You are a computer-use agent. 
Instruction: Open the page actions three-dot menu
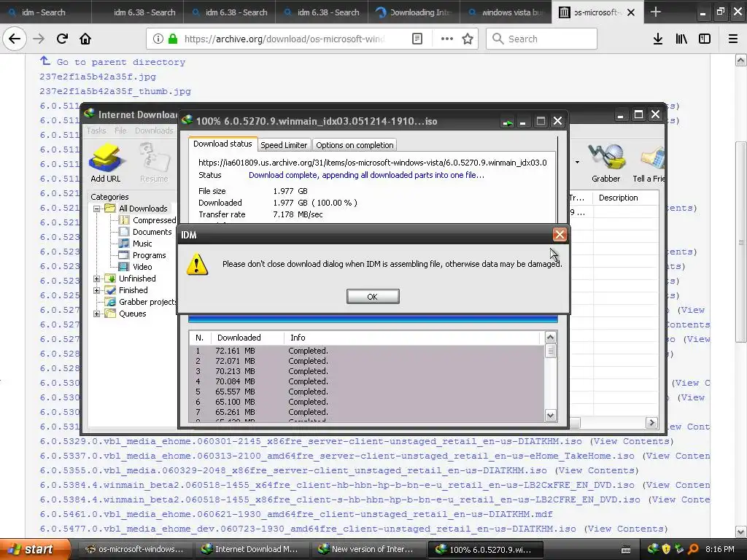[447, 39]
